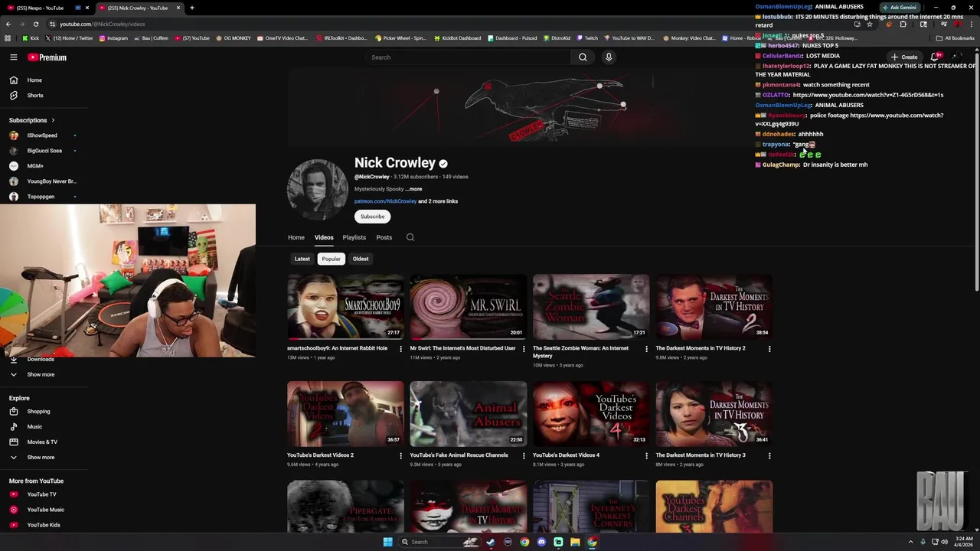Open the YouTube hamburger guide menu
The width and height of the screenshot is (980, 551).
pos(14,57)
